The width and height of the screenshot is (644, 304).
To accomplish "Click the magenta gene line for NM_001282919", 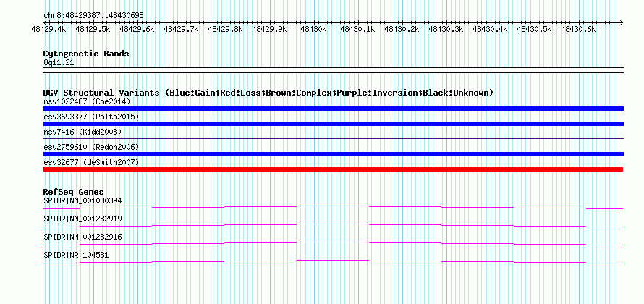I will pyautogui.click(x=333, y=226).
